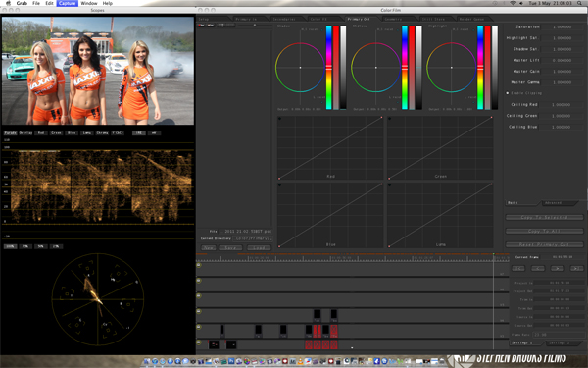Click the play forward transport button
This screenshot has width=588, height=368.
tap(558, 268)
